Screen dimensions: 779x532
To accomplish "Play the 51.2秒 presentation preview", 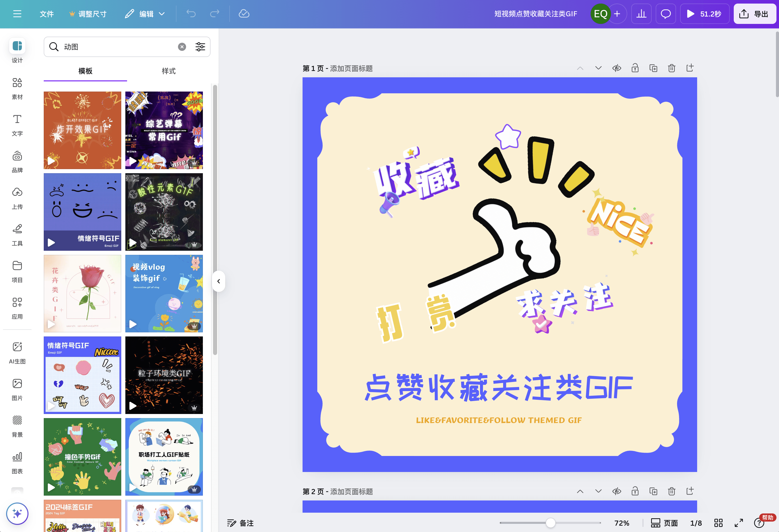I will (705, 14).
